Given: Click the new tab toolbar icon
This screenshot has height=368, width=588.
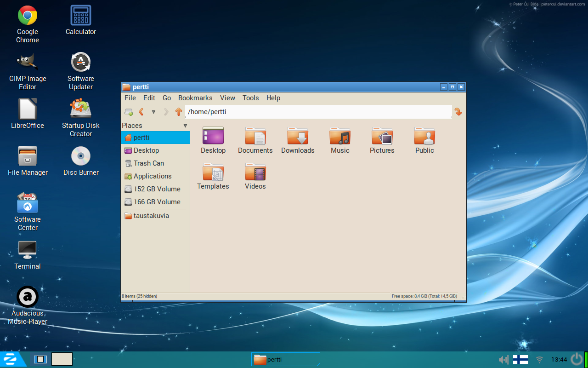Looking at the screenshot, I should (x=129, y=112).
